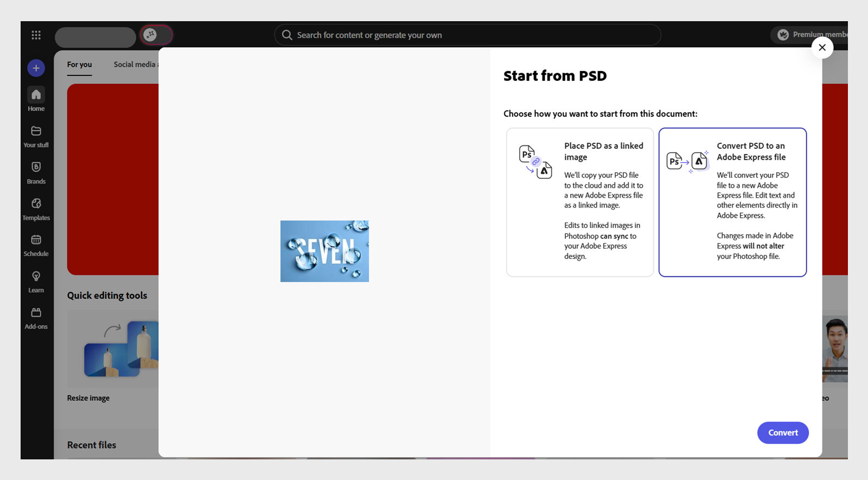Click the linked-image PS icon
The height and width of the screenshot is (480, 868).
(x=535, y=162)
